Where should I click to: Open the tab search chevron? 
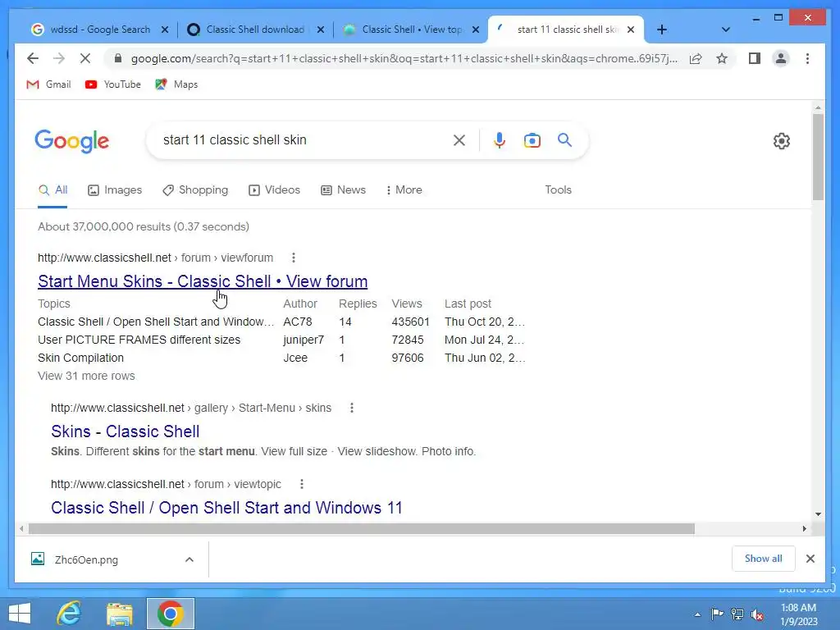pyautogui.click(x=725, y=30)
